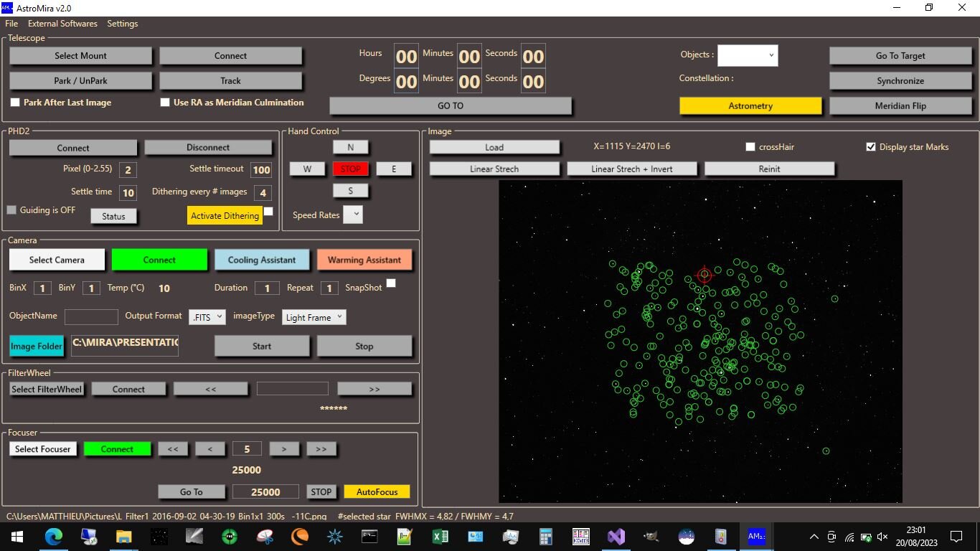Open Microsoft Edge from the taskbar
The width and height of the screenshot is (980, 551).
click(x=54, y=536)
